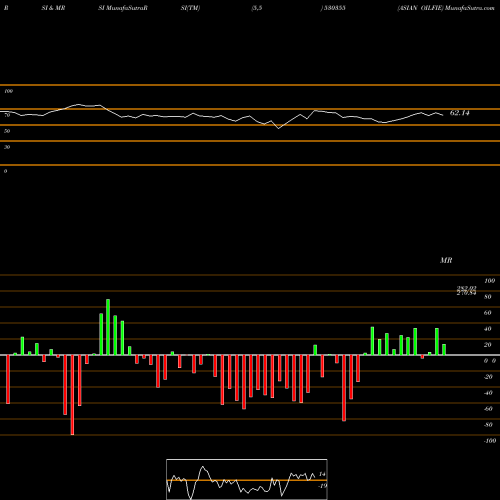Click the MR axis label 60
This screenshot has width=500, height=500.
click(x=488, y=313)
